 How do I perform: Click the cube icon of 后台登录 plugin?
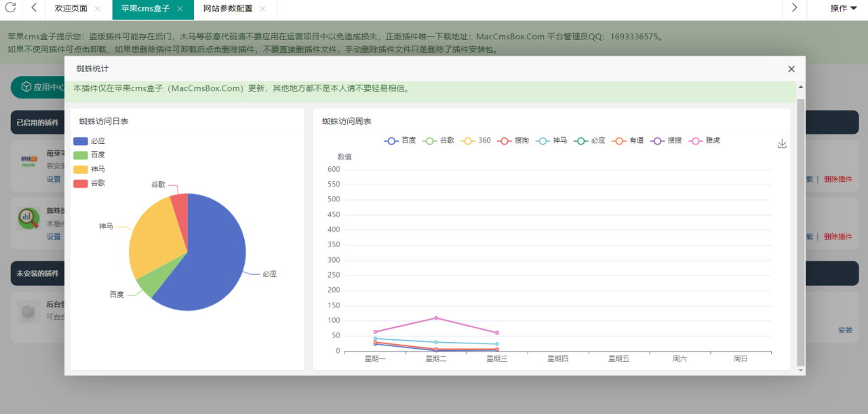28,312
